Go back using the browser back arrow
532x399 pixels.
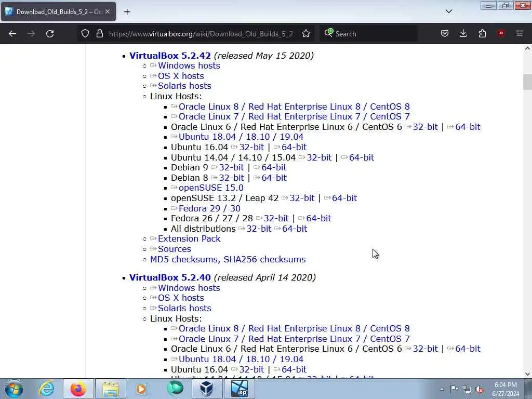pyautogui.click(x=12, y=34)
